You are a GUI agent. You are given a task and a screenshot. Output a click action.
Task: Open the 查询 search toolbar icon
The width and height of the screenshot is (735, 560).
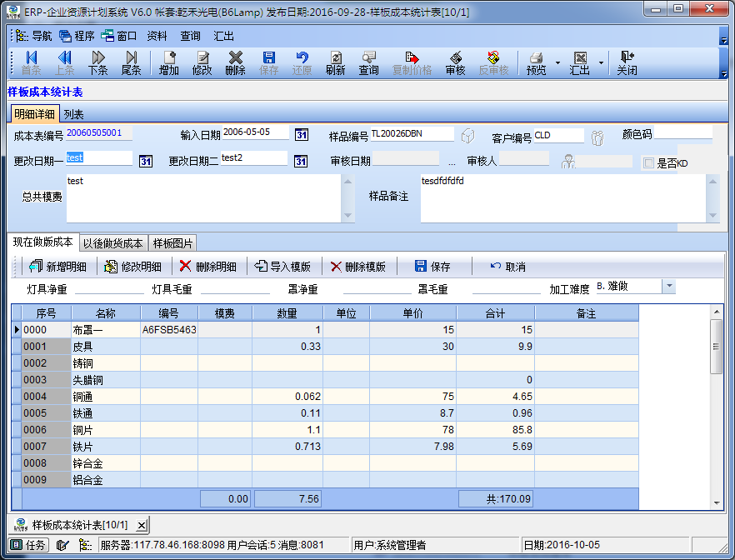(369, 62)
